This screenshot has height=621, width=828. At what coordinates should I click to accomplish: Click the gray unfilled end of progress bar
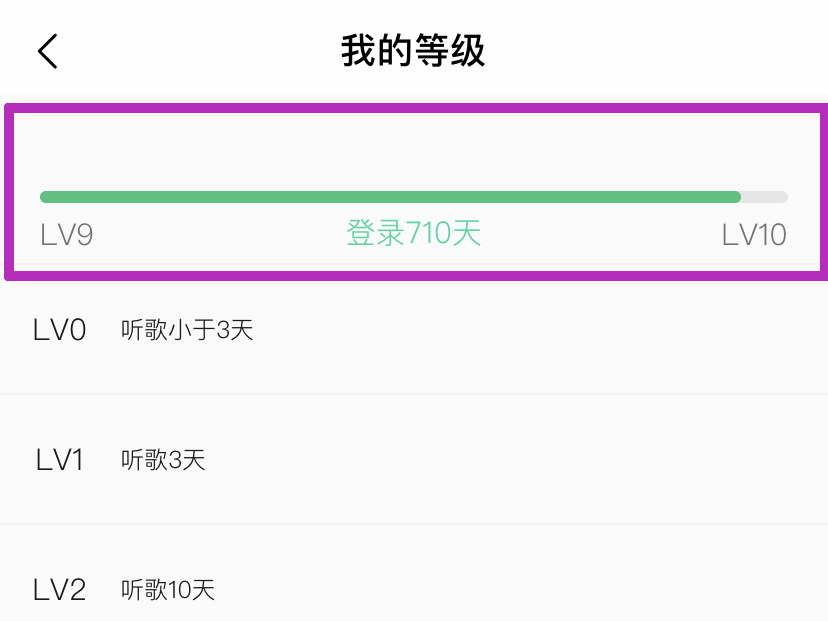click(765, 197)
